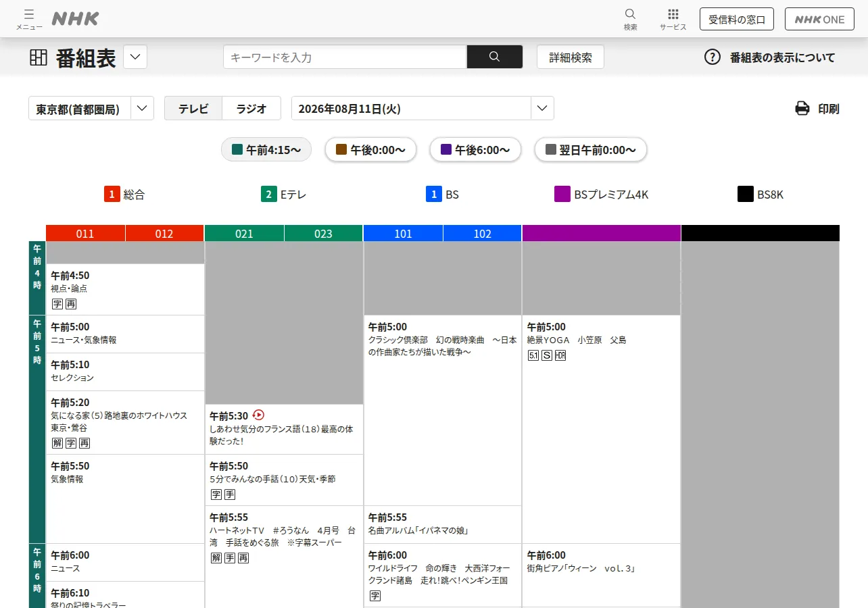Image resolution: width=868 pixels, height=608 pixels.
Task: Jump to 午後0:00〜 time slot
Action: tap(370, 149)
